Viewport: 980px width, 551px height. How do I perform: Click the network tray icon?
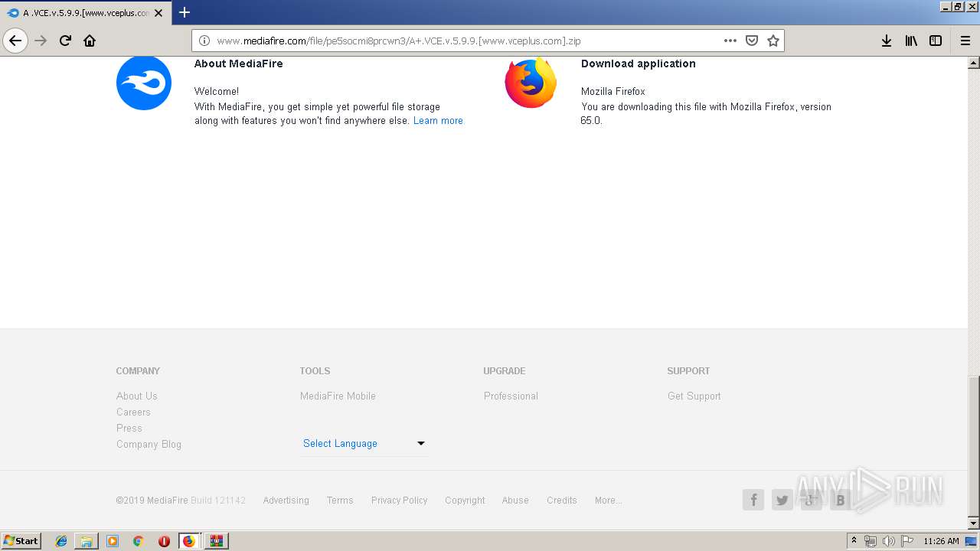[x=871, y=541]
